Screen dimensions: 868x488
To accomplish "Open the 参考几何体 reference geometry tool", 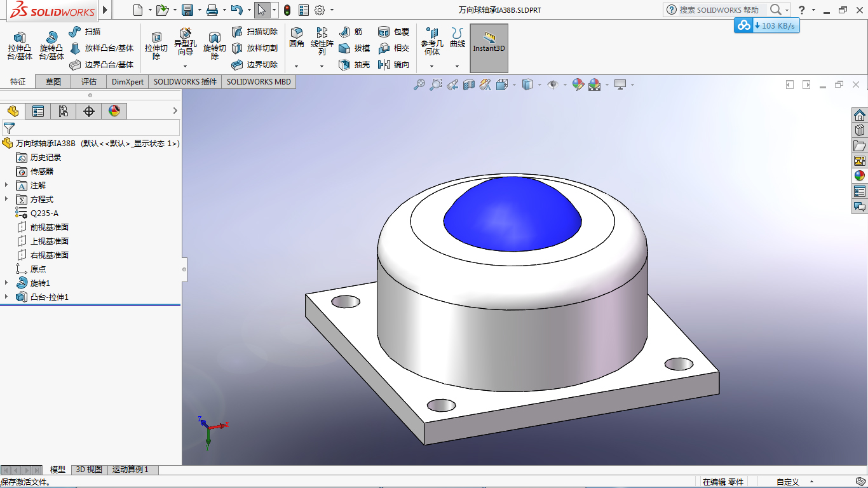I will tap(432, 41).
